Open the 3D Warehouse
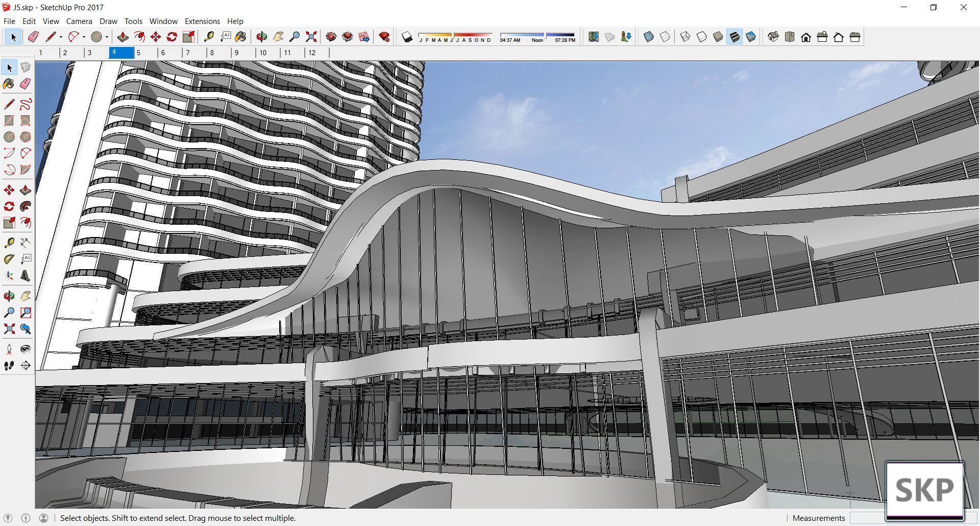This screenshot has width=980, height=526. point(331,37)
